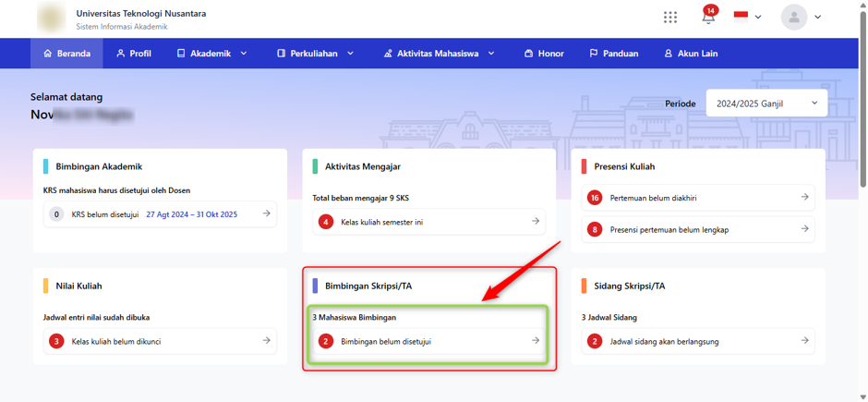
Task: Open notifications bell with 14 badge
Action: point(708,15)
